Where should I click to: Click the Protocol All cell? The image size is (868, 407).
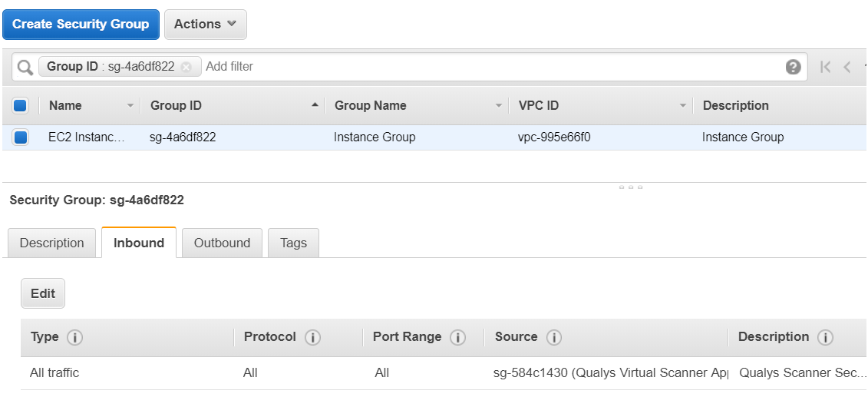[x=250, y=373]
